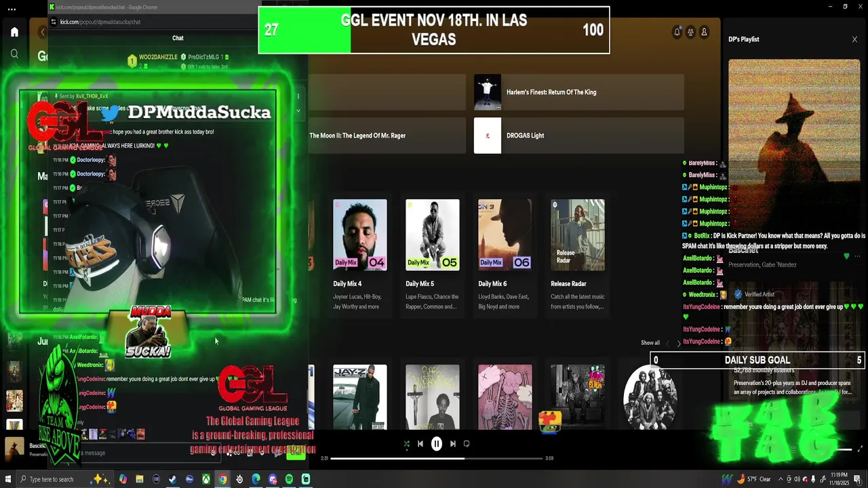Open the Windows notification center

click(x=858, y=479)
